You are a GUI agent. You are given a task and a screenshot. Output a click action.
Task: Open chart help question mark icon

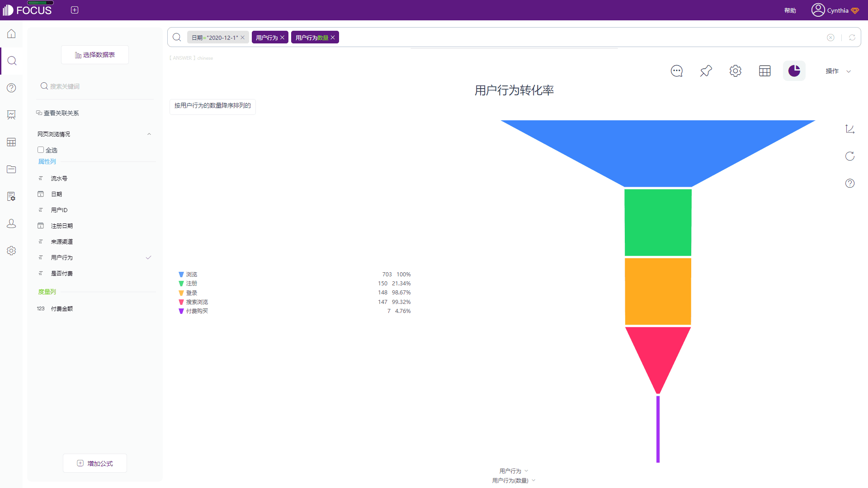pyautogui.click(x=850, y=183)
